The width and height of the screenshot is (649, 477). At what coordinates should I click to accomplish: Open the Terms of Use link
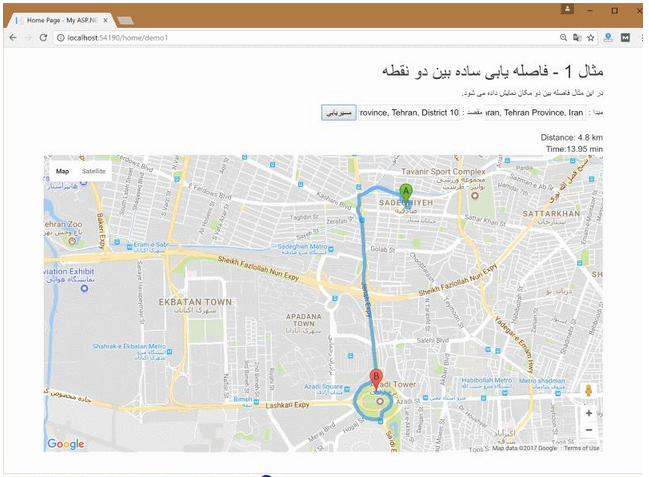[x=582, y=448]
